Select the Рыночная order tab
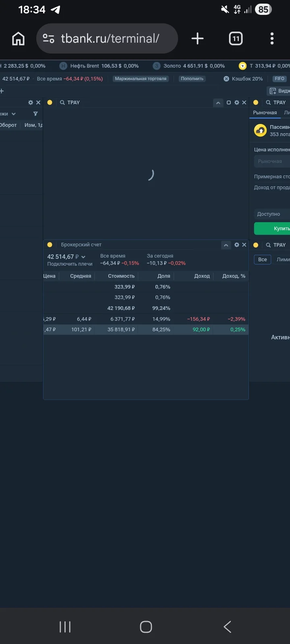Viewport: 290px width, 644px height. click(265, 113)
